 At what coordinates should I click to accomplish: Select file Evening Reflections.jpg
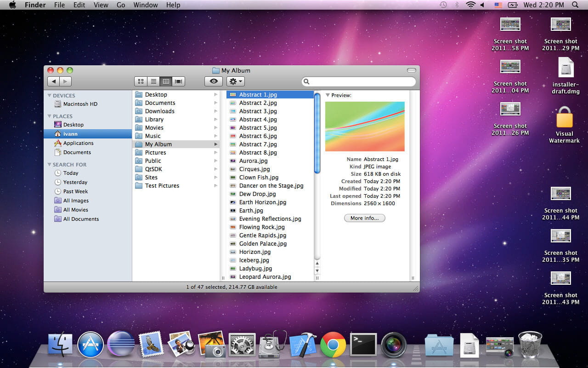270,219
